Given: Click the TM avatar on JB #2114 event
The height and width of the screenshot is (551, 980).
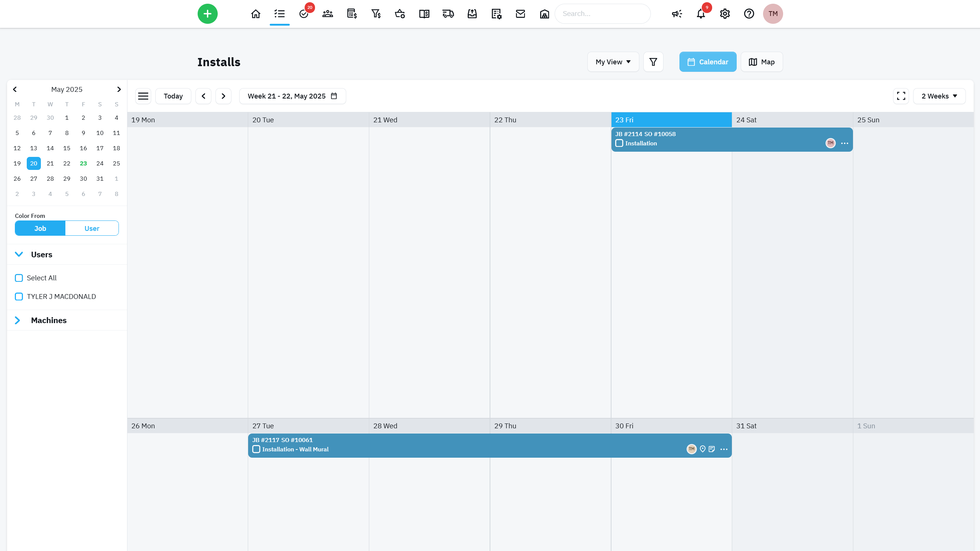Looking at the screenshot, I should click(831, 143).
